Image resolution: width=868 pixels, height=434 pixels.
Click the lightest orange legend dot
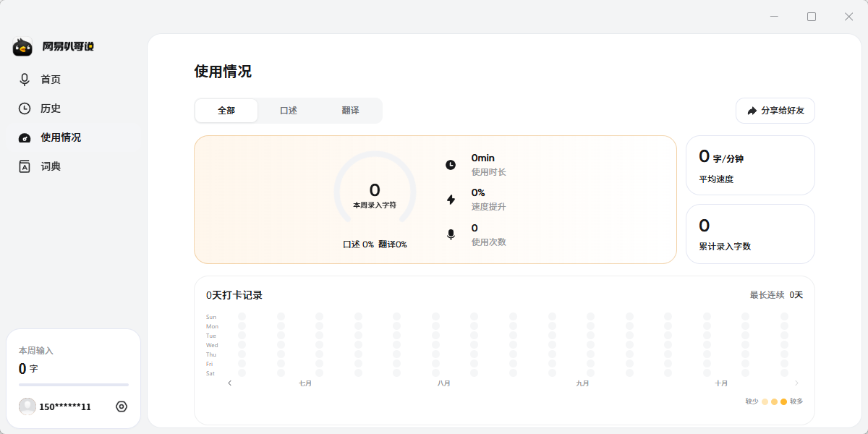(765, 401)
